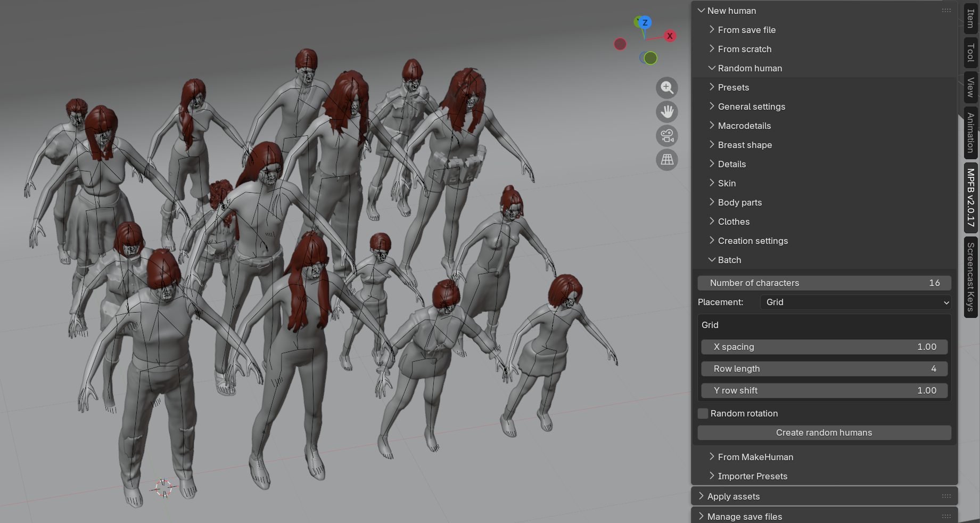
Task: Click the green negative Y axis gizmo circle
Action: click(x=650, y=58)
